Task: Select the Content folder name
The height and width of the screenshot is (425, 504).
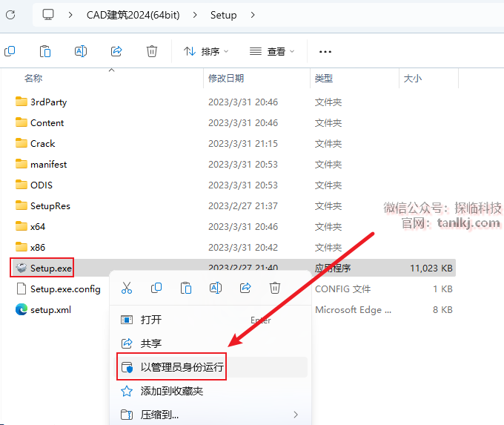Action: point(47,123)
